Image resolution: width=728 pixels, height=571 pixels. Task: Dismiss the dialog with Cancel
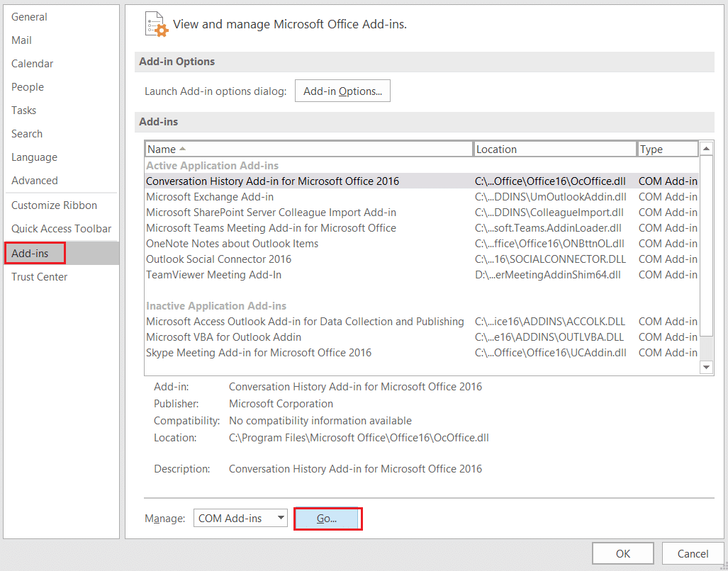pos(693,553)
